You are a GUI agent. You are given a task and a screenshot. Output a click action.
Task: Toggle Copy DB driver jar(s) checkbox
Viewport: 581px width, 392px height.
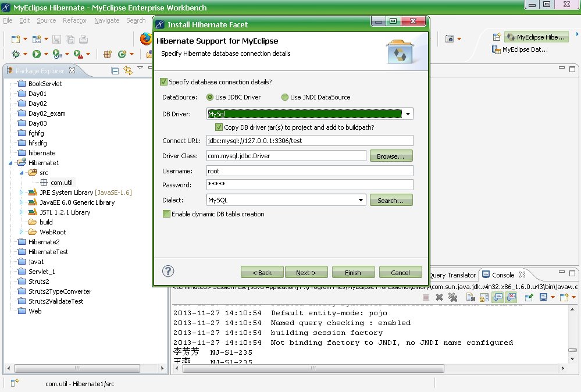(x=219, y=127)
